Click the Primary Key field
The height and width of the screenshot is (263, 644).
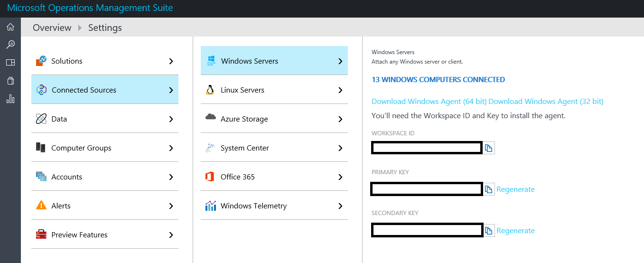coord(427,189)
